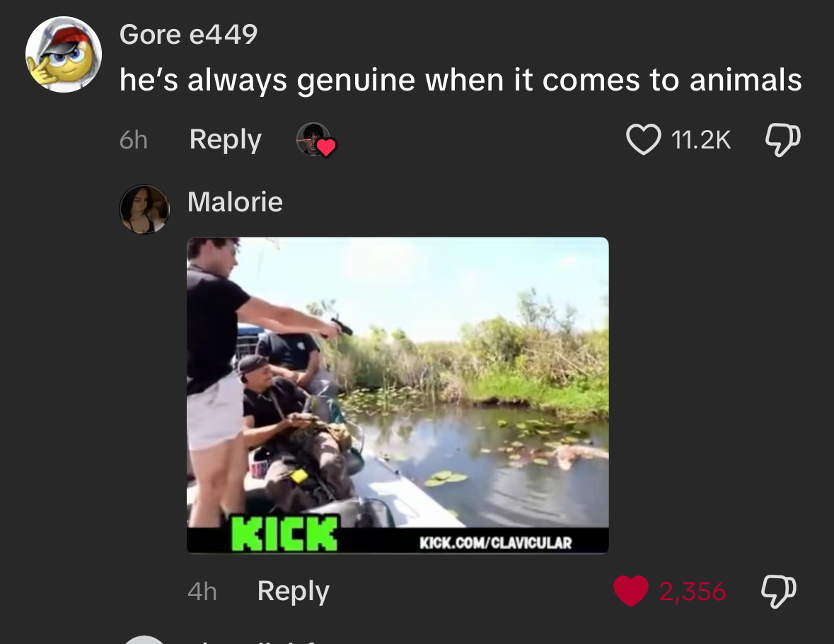Dislike Malorie's reply with thumbs-down icon
The width and height of the screenshot is (834, 644).
click(x=777, y=591)
